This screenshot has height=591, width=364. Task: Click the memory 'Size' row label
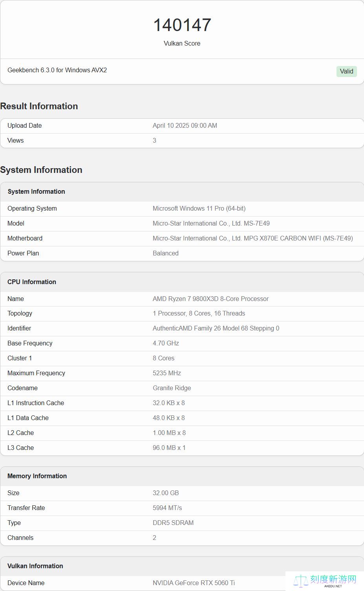(x=13, y=493)
